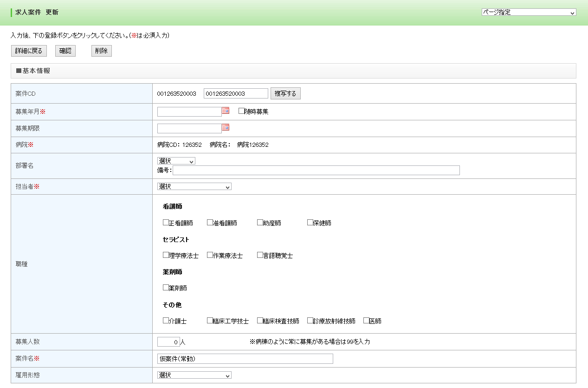
Task: Click the 募集期限 date field
Action: coord(189,128)
